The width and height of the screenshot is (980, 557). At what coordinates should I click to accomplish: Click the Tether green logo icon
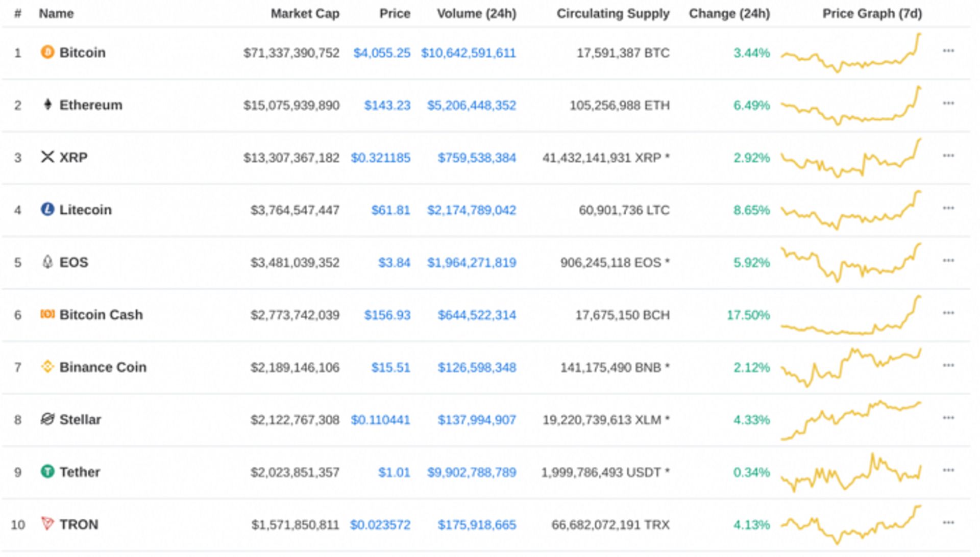click(x=47, y=471)
